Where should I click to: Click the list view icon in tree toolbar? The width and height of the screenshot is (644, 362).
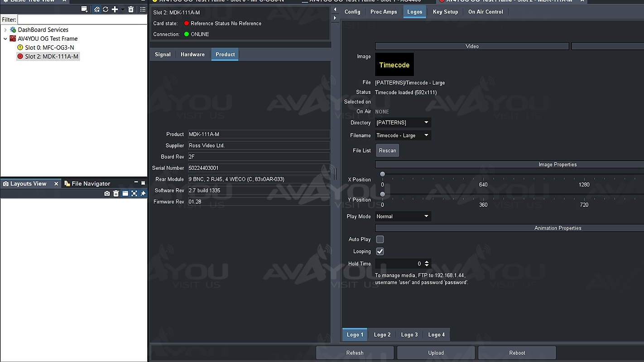pos(143,10)
